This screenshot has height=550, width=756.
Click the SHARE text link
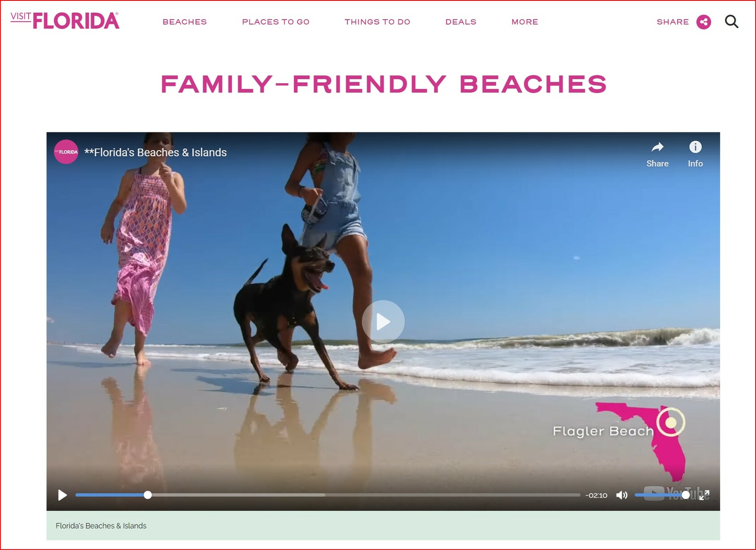pos(673,22)
